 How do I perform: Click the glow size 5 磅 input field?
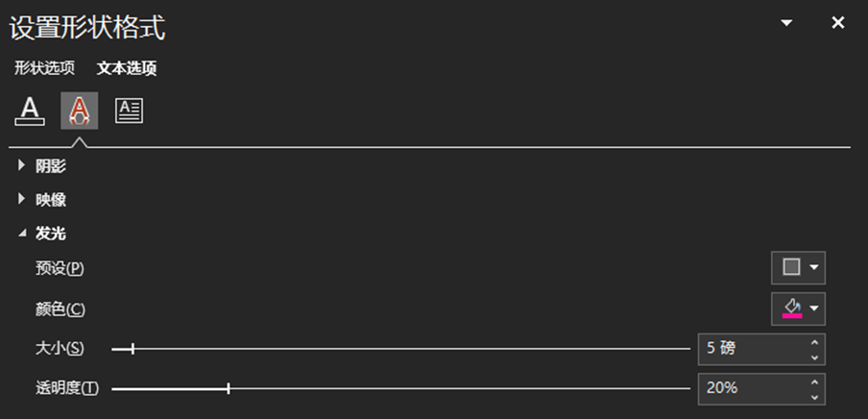click(754, 349)
